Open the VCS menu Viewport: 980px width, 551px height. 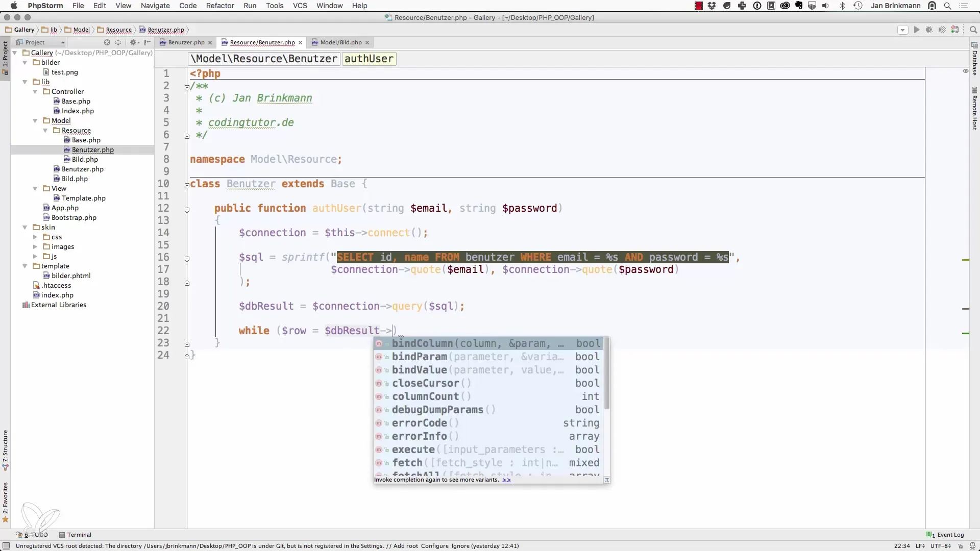[x=300, y=6]
